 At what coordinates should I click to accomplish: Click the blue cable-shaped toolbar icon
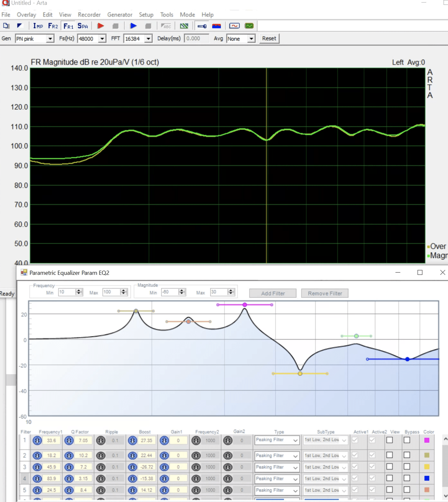(202, 26)
